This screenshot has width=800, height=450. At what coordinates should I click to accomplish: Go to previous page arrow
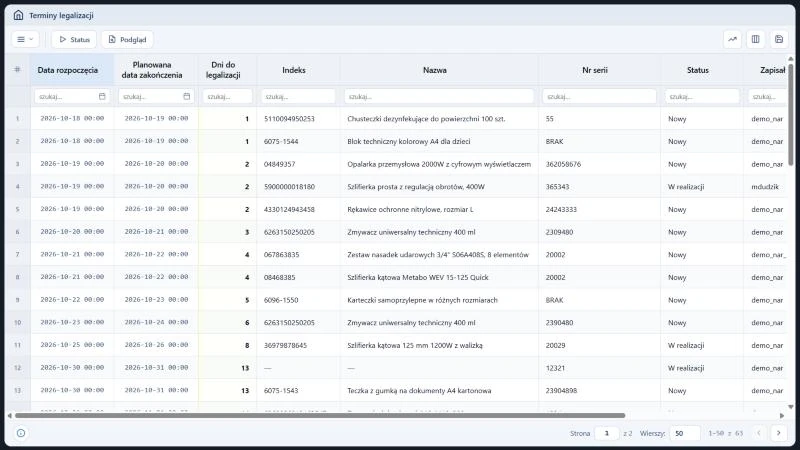(x=759, y=433)
